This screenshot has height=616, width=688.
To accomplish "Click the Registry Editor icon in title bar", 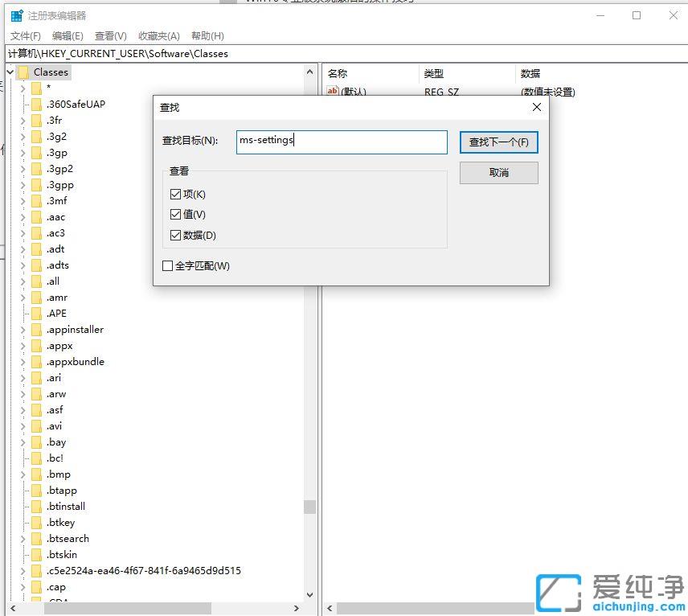I will 18,14.
